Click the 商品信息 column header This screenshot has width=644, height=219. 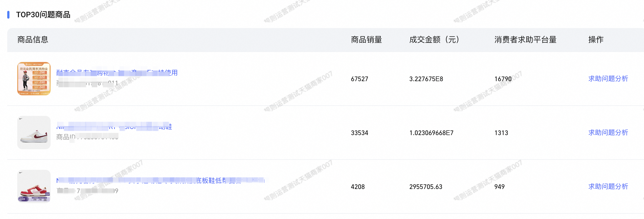(x=33, y=40)
